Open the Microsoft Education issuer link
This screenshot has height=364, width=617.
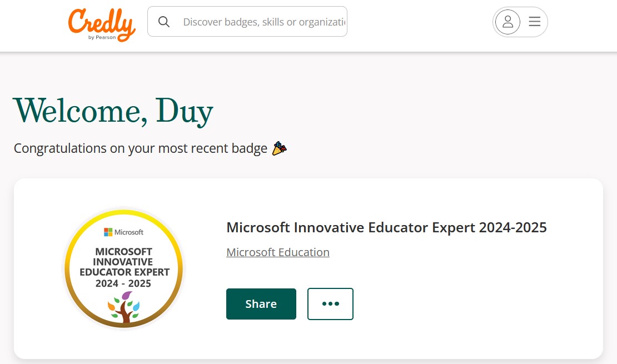[x=278, y=252]
